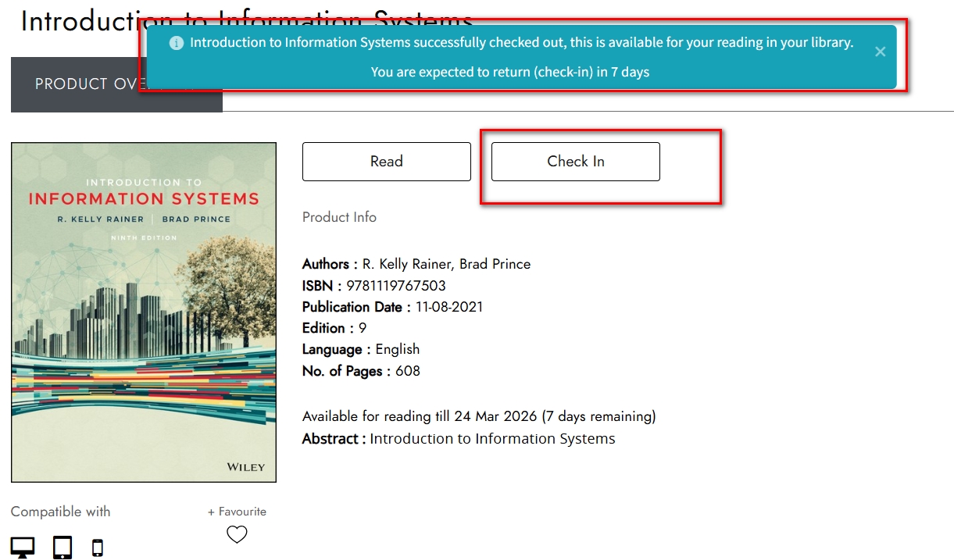Click the Available for reading till 24 Mar 2026 text
The height and width of the screenshot is (560, 954).
pyautogui.click(x=478, y=416)
